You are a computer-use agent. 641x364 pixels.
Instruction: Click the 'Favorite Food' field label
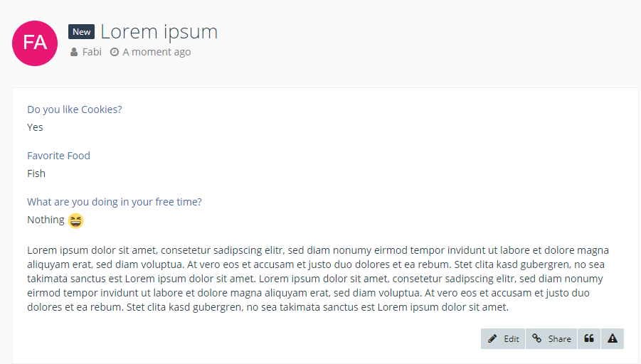58,156
